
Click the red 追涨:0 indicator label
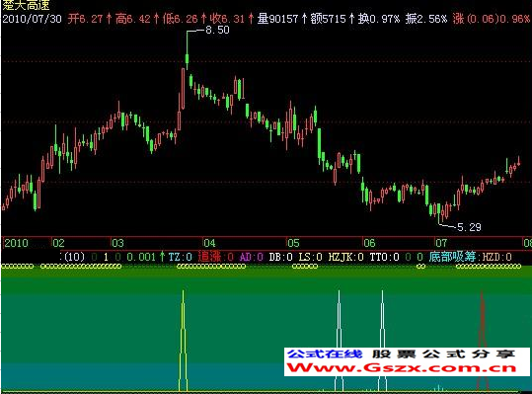click(x=215, y=257)
